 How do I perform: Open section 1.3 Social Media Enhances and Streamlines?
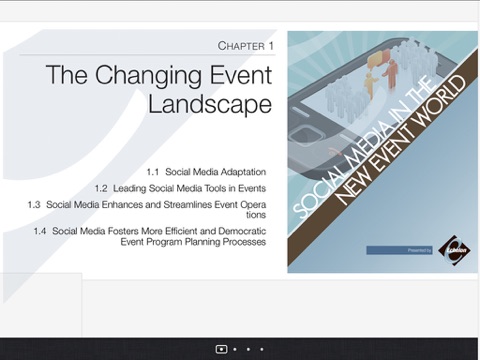point(147,210)
